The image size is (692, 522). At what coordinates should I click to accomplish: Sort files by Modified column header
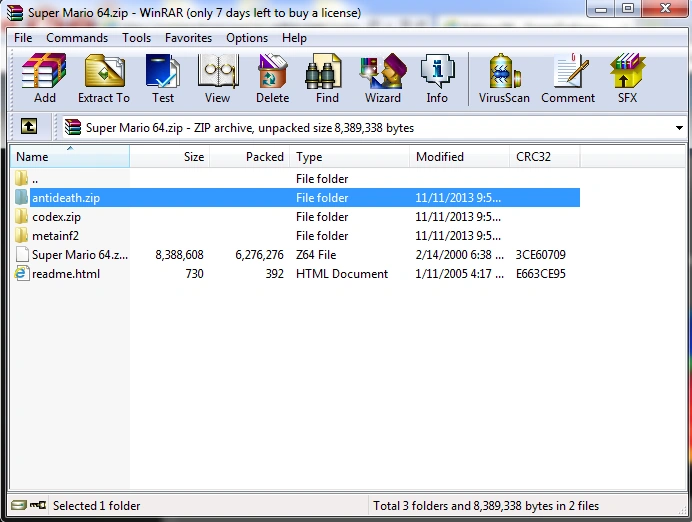[459, 157]
